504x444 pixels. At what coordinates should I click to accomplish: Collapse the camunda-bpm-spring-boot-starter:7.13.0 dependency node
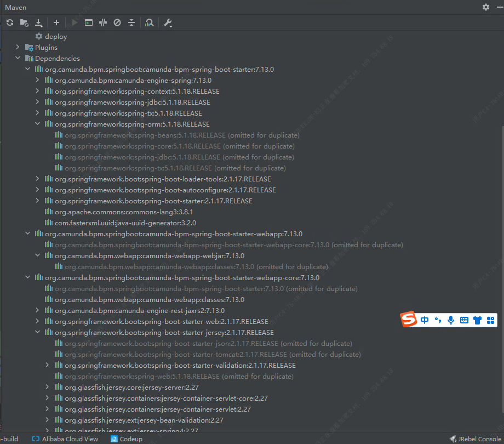28,69
